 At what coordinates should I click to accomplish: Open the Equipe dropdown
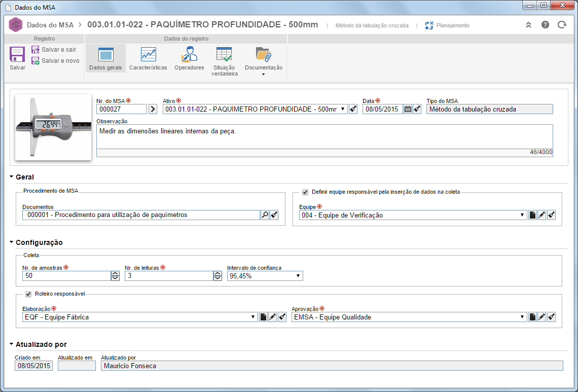coord(522,215)
